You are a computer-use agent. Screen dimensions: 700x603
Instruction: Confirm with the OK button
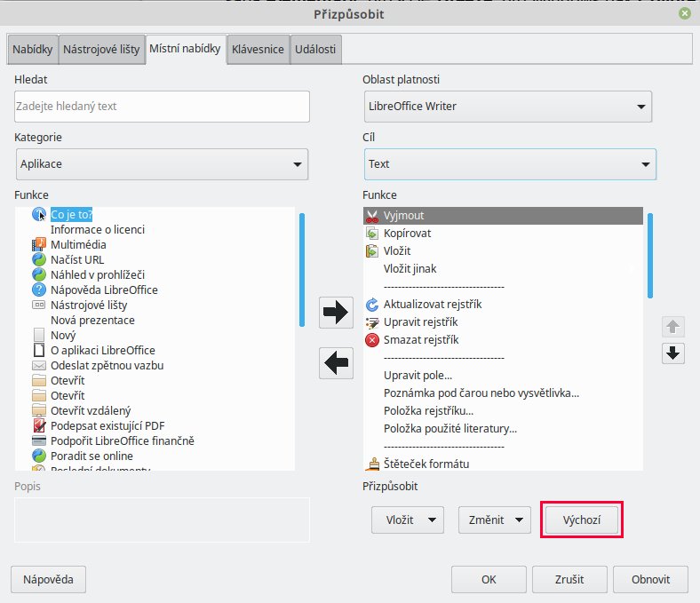click(x=489, y=579)
